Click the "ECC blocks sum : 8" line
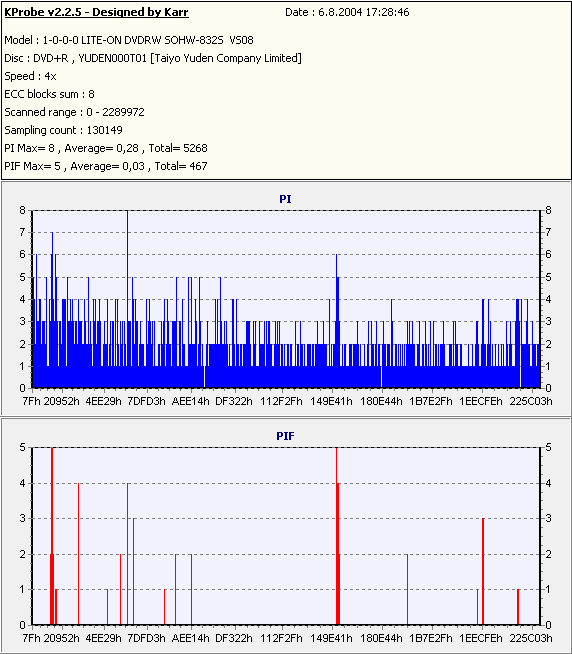The width and height of the screenshot is (572, 654). (x=49, y=94)
